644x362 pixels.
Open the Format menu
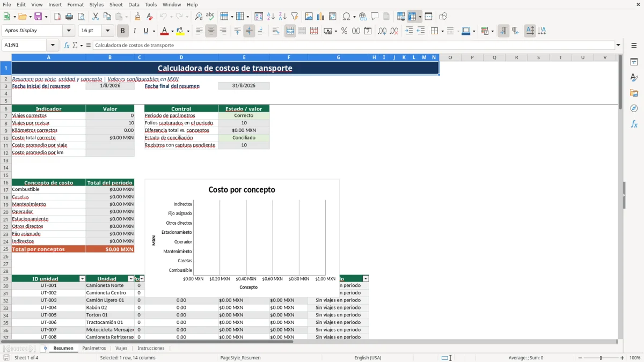pyautogui.click(x=76, y=4)
